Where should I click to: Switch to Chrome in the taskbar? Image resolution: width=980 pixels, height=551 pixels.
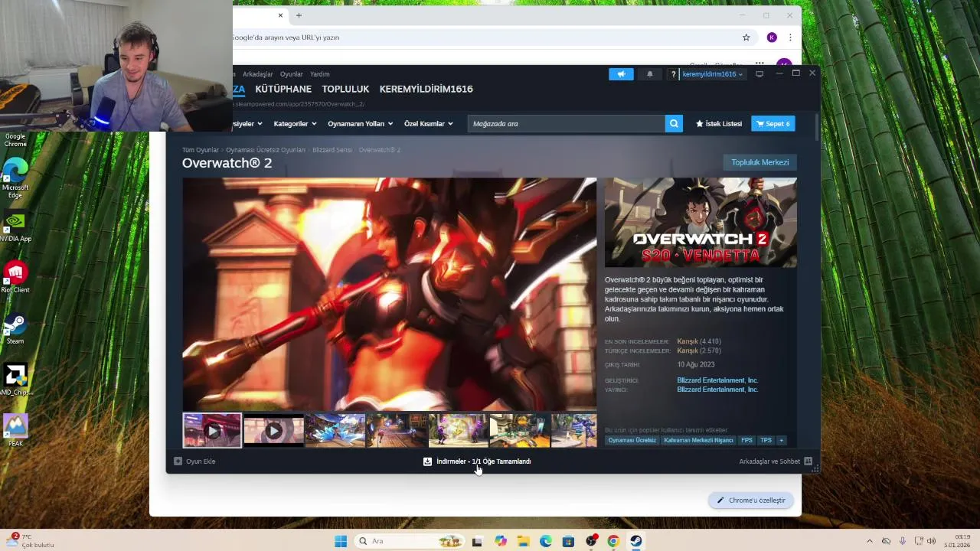(x=613, y=541)
